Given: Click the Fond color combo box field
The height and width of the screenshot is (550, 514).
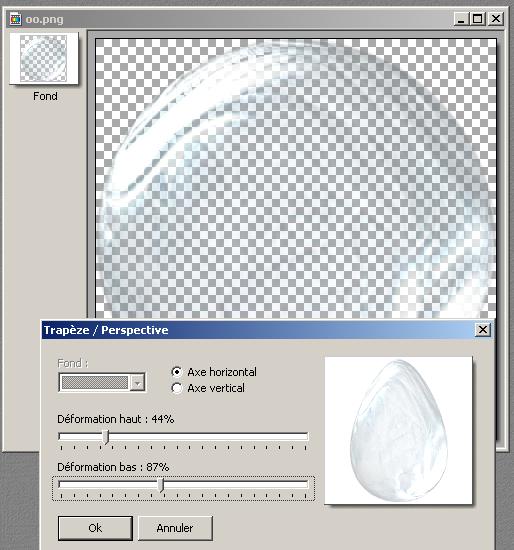Looking at the screenshot, I should [x=101, y=382].
